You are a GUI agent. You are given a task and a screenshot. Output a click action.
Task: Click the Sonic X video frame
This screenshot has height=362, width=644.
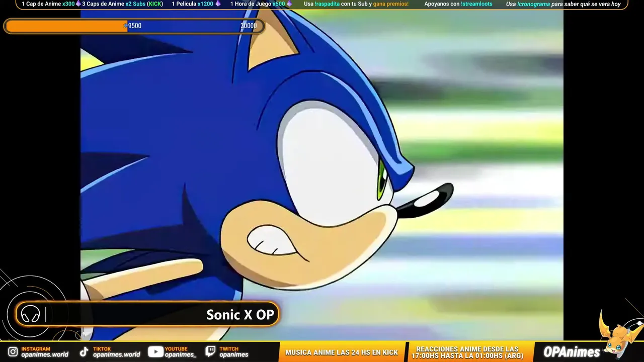click(322, 175)
